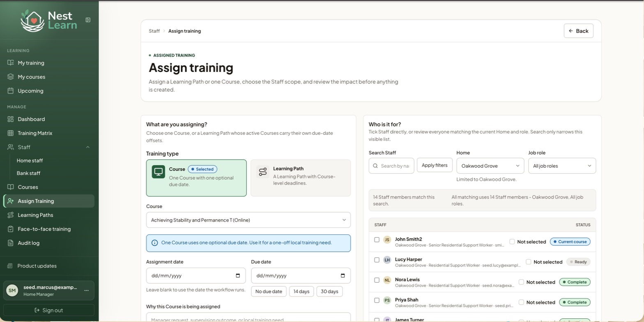Tick the checkbox for Lucy Harper
The width and height of the screenshot is (644, 322).
click(x=377, y=260)
